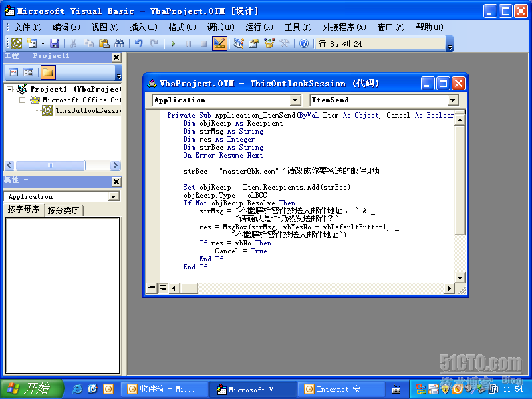532x399 pixels.
Task: Close the 属性 properties panel
Action: point(116,182)
